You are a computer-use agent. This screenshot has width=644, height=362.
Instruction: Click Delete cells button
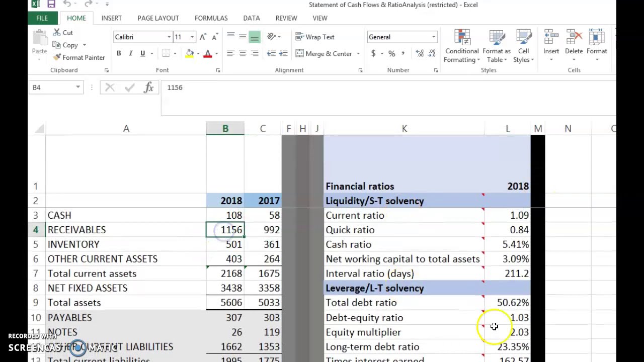point(574,45)
